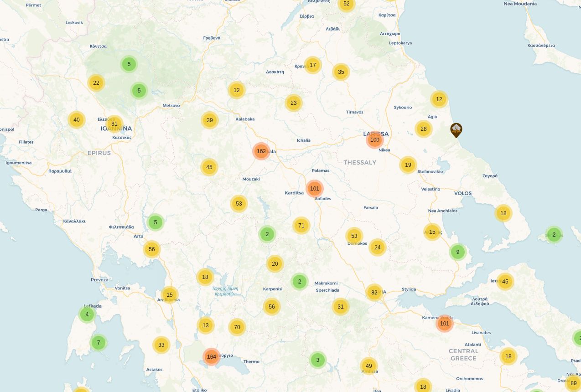Click the yellow 56 cluster near Arta
The height and width of the screenshot is (392, 581).
[151, 249]
